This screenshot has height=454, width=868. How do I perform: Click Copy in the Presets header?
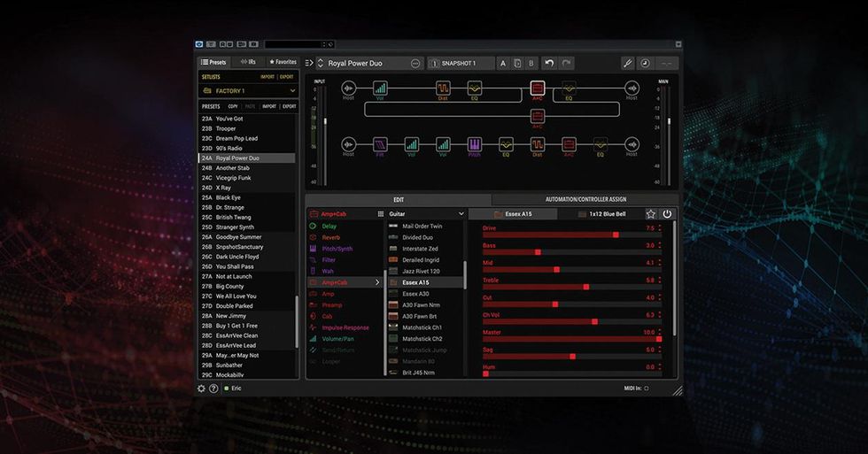[233, 106]
